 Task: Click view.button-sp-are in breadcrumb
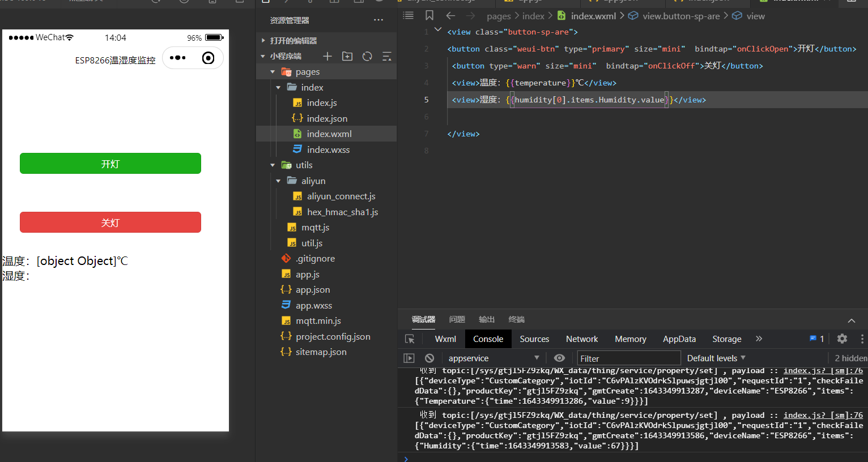[681, 16]
